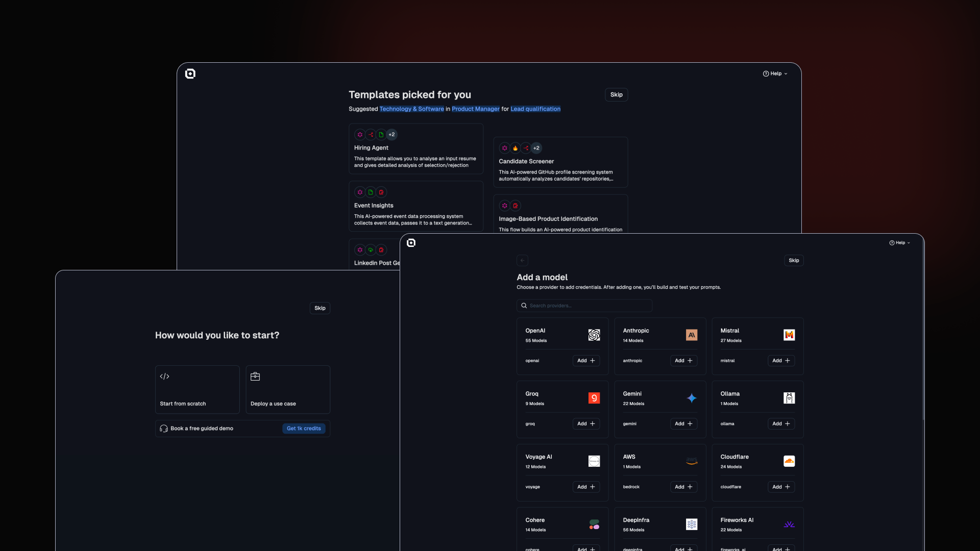Change the Product Manager role selection
This screenshot has width=980, height=551.
475,109
